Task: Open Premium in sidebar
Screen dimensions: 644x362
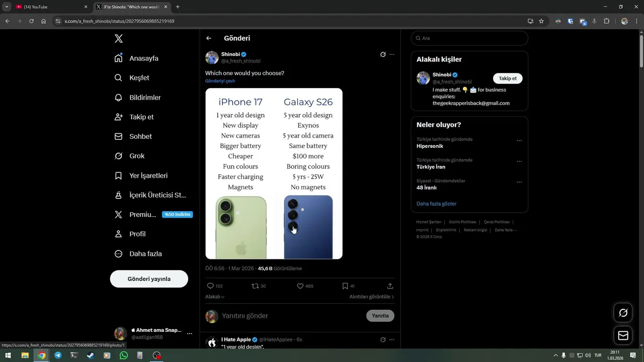Action: click(153, 214)
